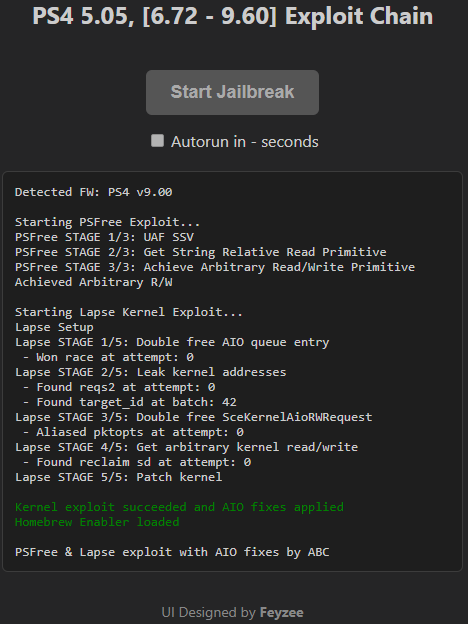Viewport: 468px width, 624px height.
Task: Select the green 'Homebrew Enabler loaded' message
Action: [97, 522]
